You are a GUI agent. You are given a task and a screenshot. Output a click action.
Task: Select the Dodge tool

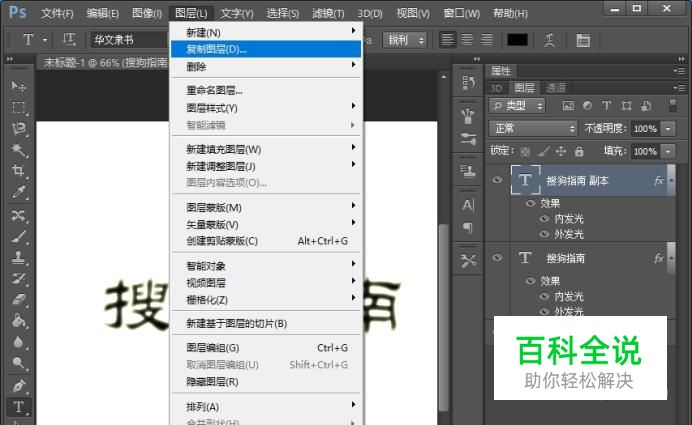[18, 363]
